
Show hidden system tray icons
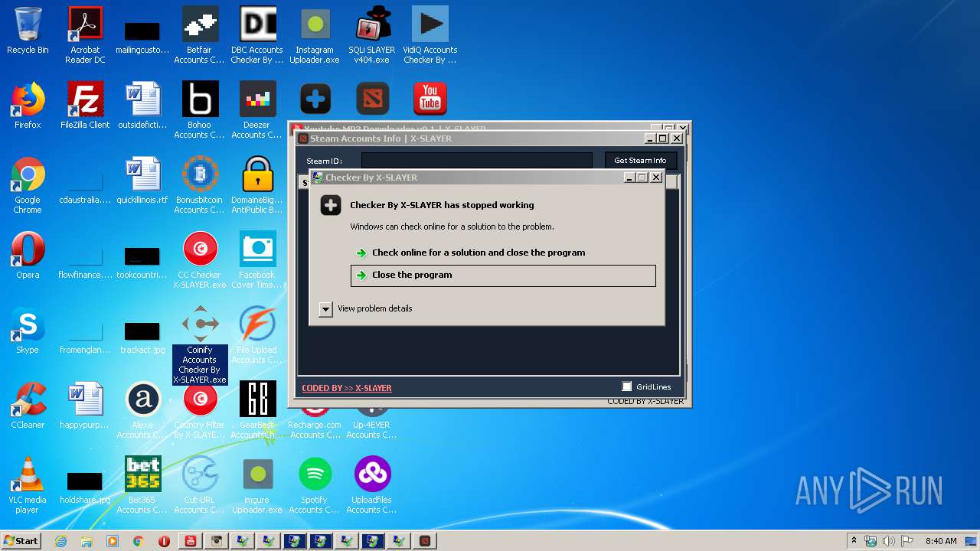click(x=854, y=540)
